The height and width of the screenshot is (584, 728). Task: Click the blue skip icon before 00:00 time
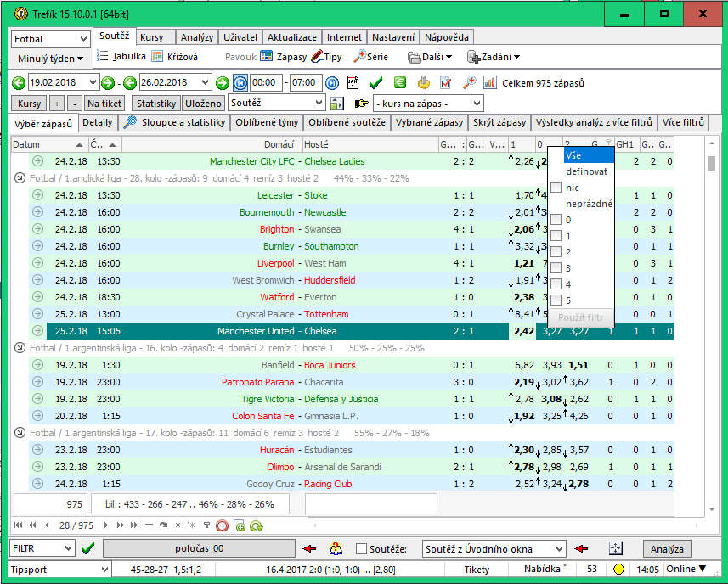240,83
